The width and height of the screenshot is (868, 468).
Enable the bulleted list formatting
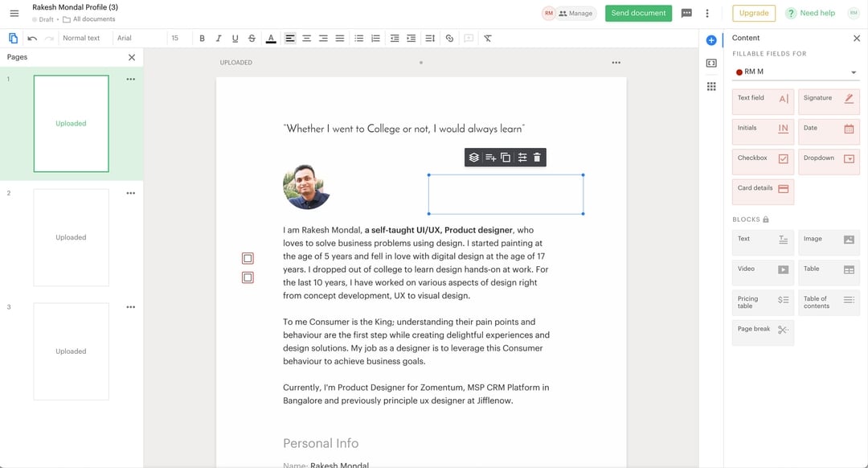point(358,38)
